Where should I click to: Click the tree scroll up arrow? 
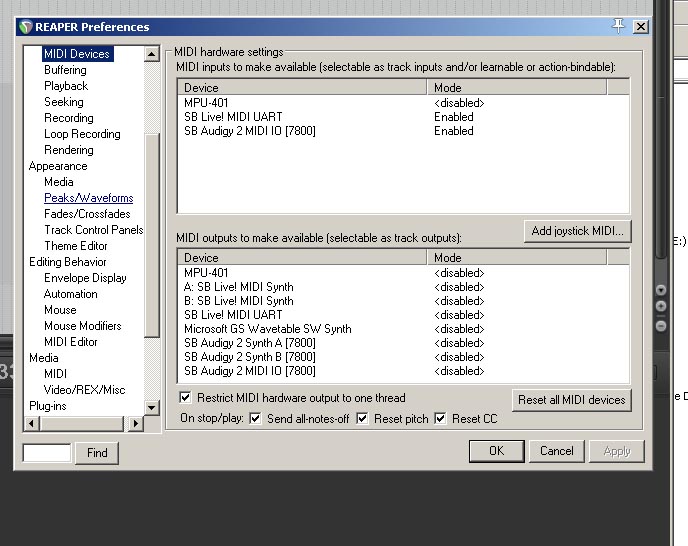(x=151, y=54)
